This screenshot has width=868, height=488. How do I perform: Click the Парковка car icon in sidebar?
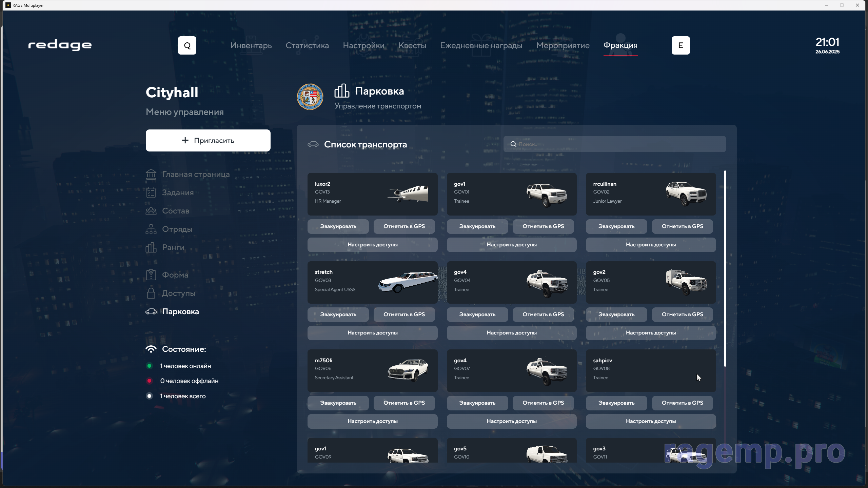point(151,311)
